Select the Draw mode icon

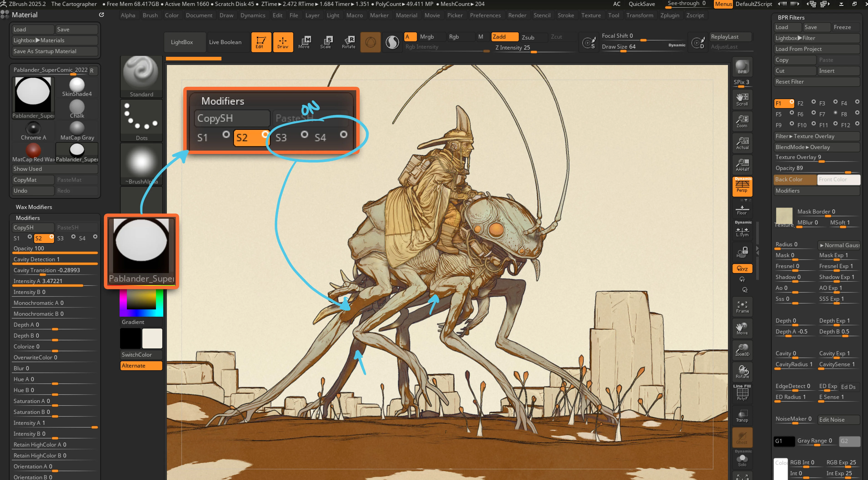(283, 42)
